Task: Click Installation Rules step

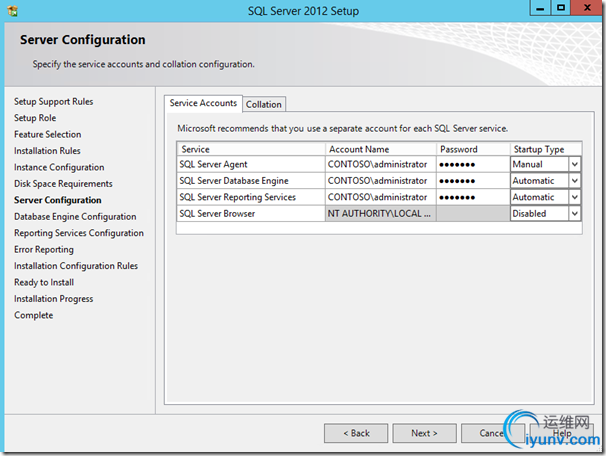Action: (x=47, y=151)
